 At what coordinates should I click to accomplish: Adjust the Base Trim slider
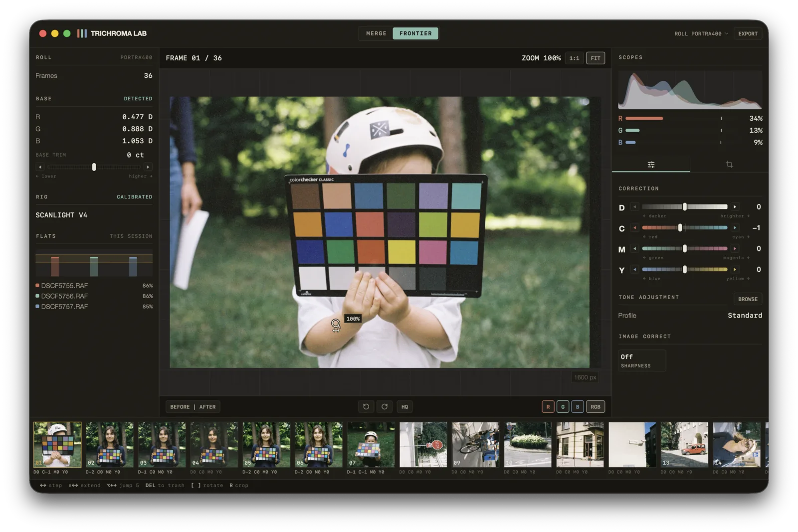(94, 167)
